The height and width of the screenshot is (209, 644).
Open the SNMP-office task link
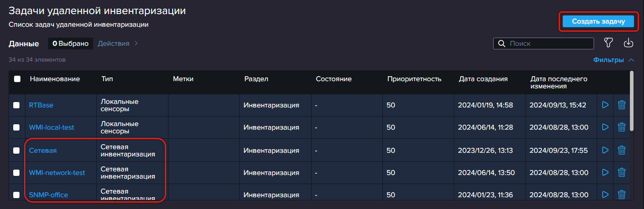point(49,195)
